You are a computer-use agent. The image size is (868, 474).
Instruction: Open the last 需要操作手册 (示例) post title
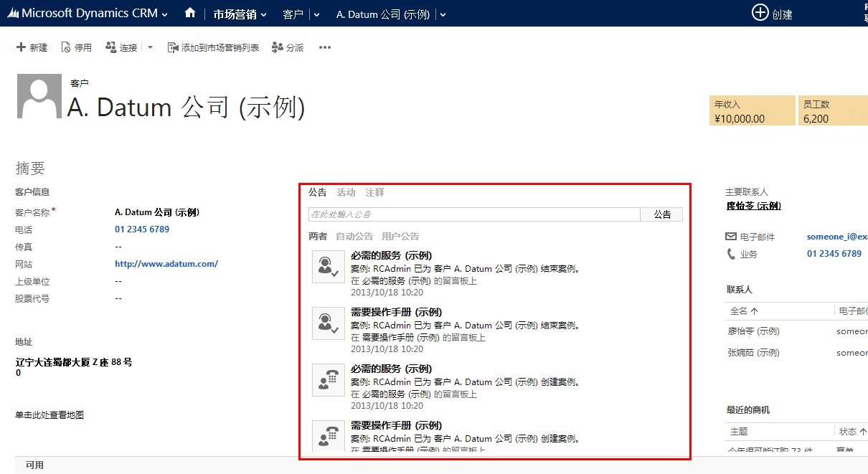pos(396,425)
